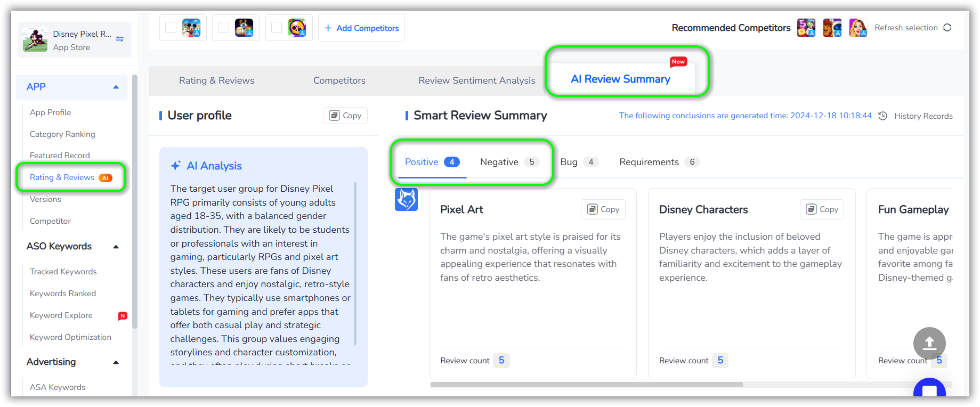Click the Fun Gameplay card title
This screenshot has width=980, height=407.
coord(913,209)
